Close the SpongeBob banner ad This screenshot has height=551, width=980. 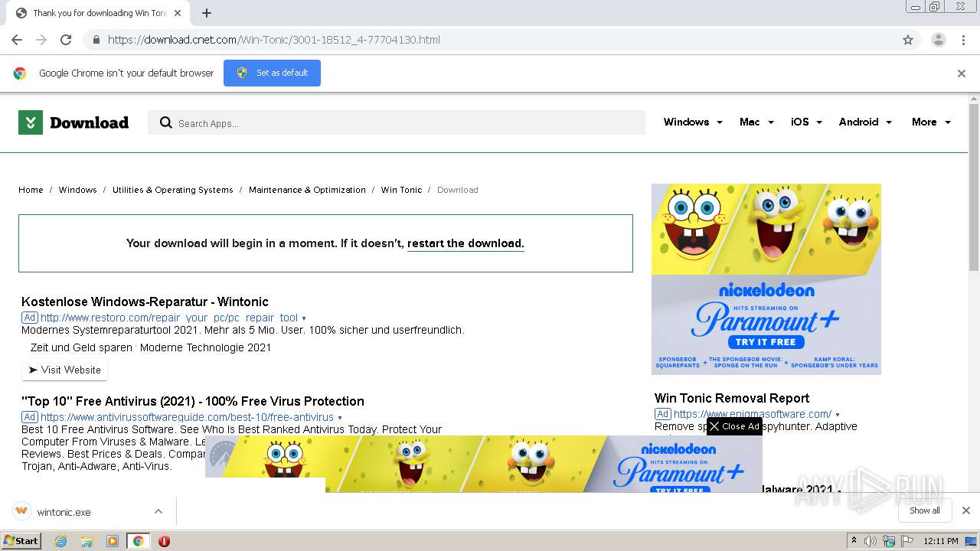pyautogui.click(x=734, y=426)
